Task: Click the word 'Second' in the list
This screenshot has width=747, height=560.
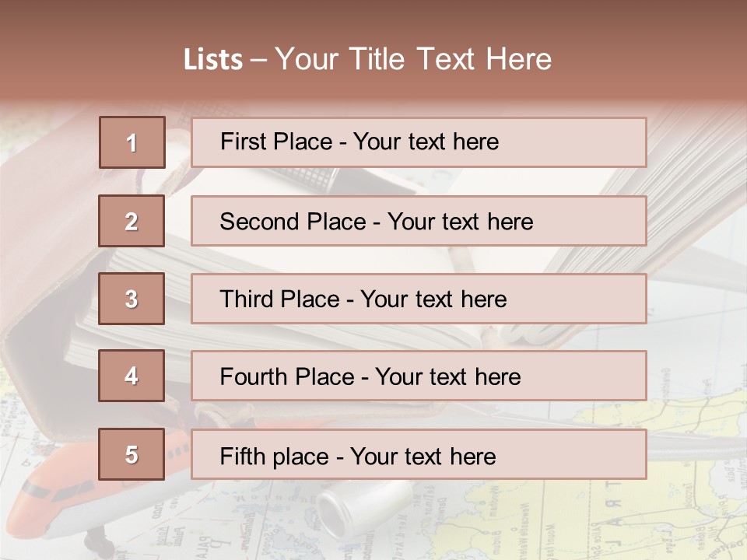Action: 260,222
